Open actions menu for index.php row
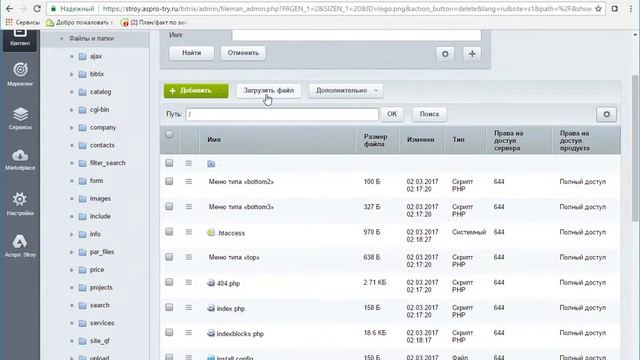Viewport: 640px width, 360px height. click(189, 307)
